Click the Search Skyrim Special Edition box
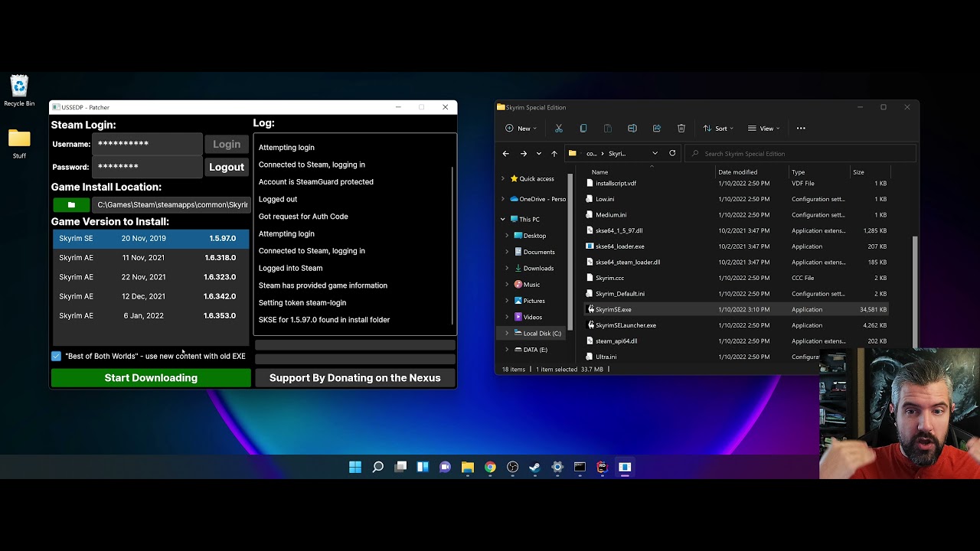Screen dimensions: 980x551 [801, 154]
